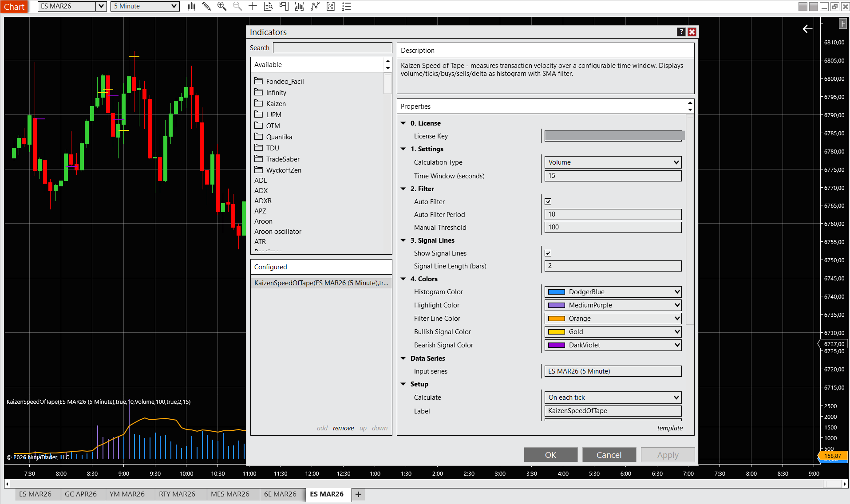Collapse the 4. Colors section

pos(403,279)
